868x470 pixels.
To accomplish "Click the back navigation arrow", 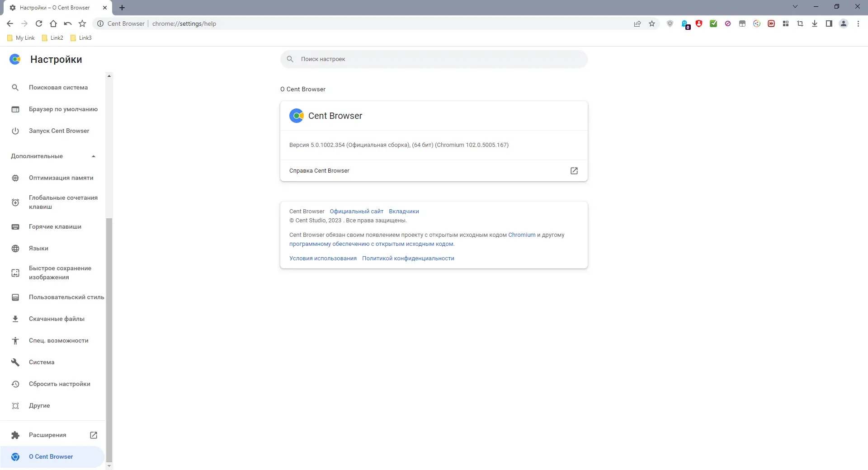I will pos(10,23).
